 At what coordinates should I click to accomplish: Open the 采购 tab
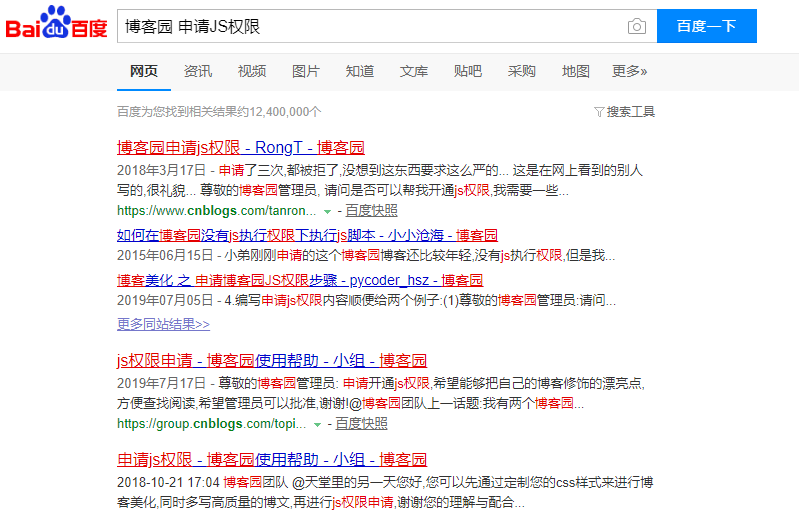[x=522, y=71]
